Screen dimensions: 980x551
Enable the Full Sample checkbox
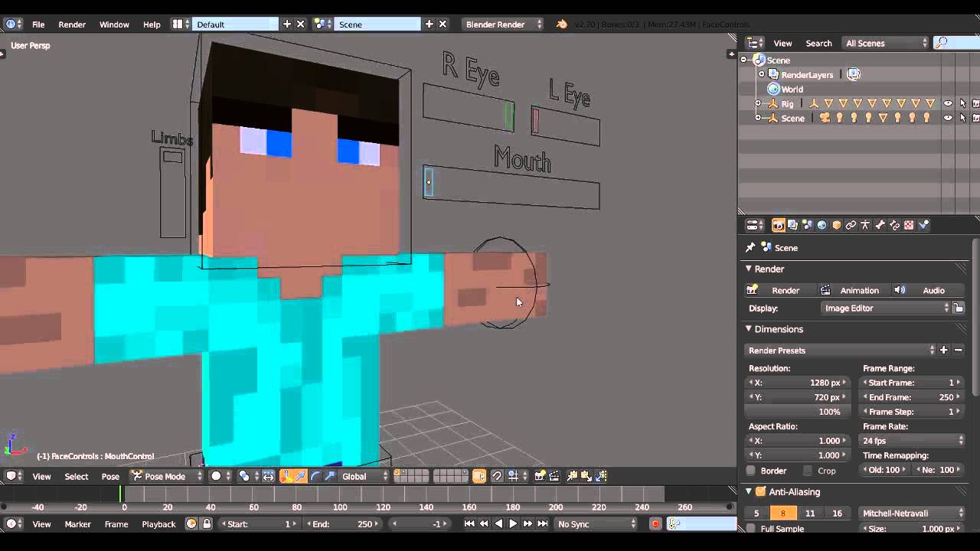[x=751, y=529]
